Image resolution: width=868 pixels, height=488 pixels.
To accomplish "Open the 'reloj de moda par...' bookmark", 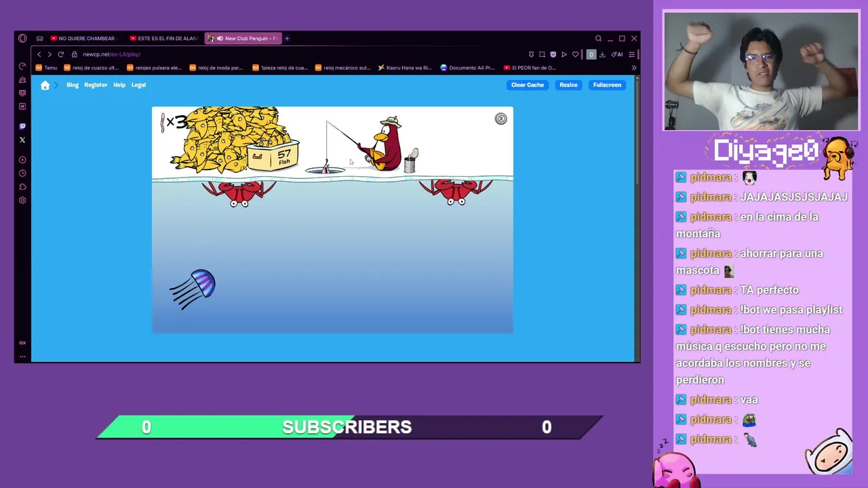I will (x=216, y=68).
